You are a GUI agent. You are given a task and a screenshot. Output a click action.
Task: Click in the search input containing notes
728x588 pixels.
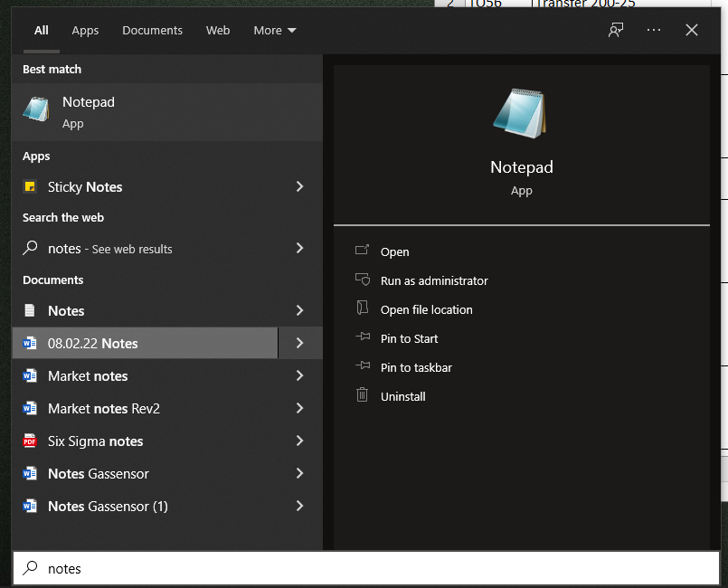tap(366, 568)
